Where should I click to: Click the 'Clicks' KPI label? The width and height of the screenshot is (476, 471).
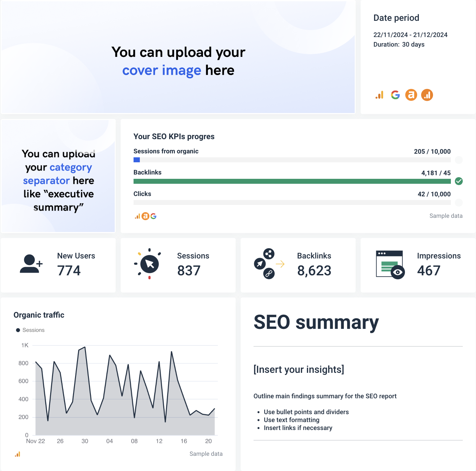[142, 194]
